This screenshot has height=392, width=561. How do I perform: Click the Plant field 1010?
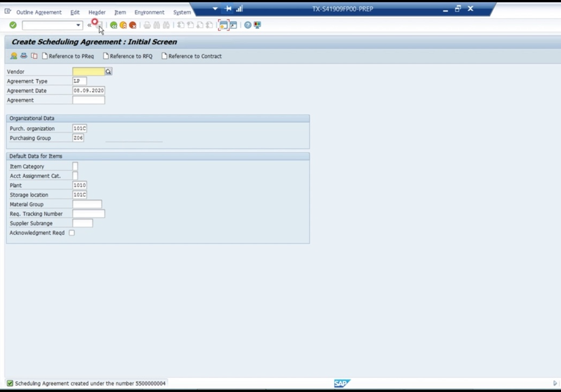coord(80,185)
